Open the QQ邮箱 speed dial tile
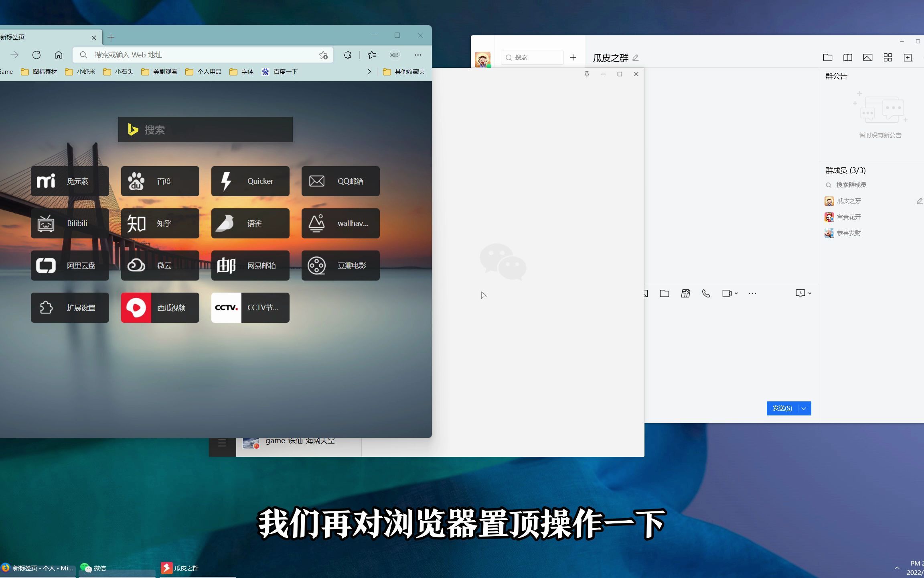 pyautogui.click(x=340, y=181)
